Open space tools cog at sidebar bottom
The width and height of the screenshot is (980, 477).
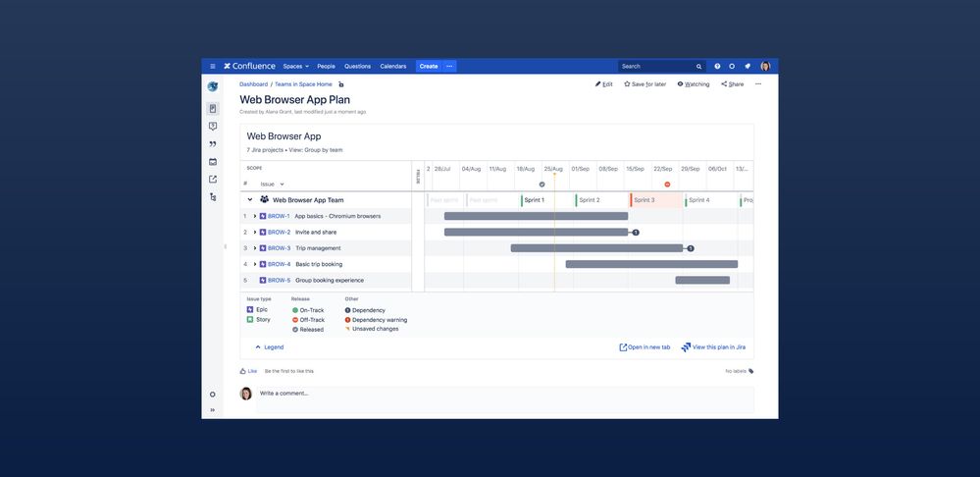click(x=213, y=395)
